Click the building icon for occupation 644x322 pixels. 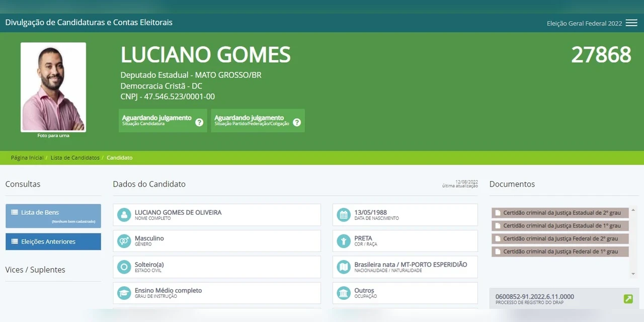(344, 293)
